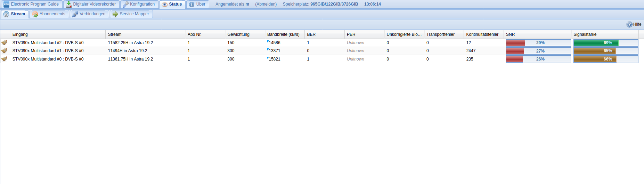Viewport: 644px width, 184px height.
Task: Click Speicherplatz 965GiB/122GiB/3726GiB value
Action: (x=334, y=5)
